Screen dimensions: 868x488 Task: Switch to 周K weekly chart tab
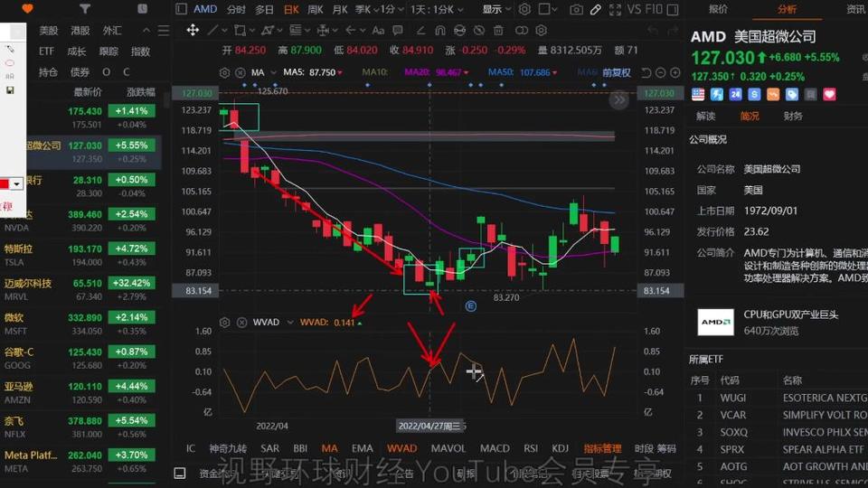point(315,9)
